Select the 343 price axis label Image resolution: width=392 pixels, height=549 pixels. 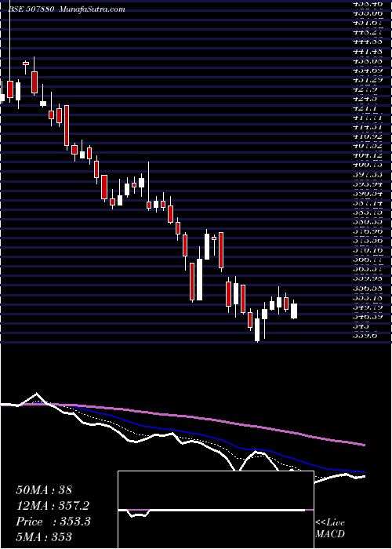coord(362,326)
